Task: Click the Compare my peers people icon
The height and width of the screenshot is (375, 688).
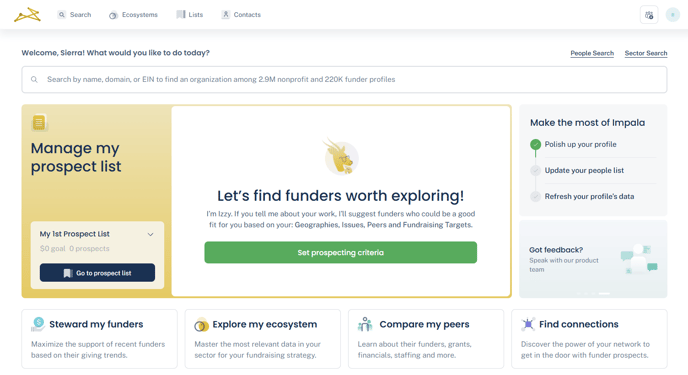Action: pyautogui.click(x=365, y=324)
